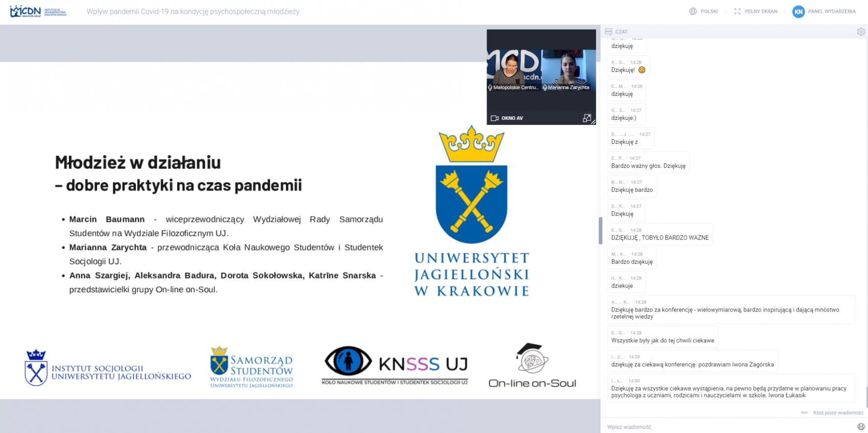868x433 pixels.
Task: Click the chat bubble icon beside CZAT
Action: pyautogui.click(x=608, y=32)
